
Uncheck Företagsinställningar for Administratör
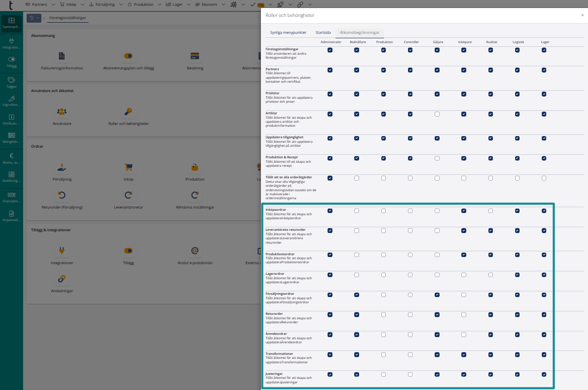(330, 50)
